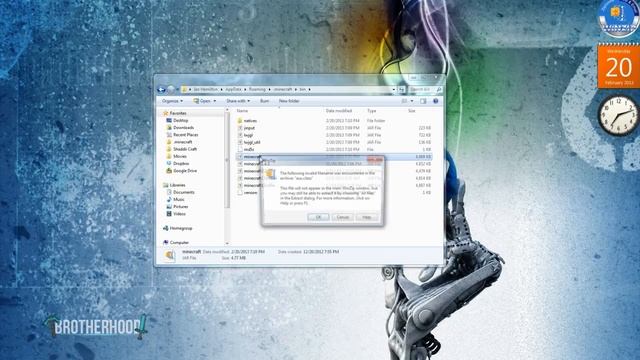Click the calendar gadget showing 20
Viewport: 640px width, 360px height.
pos(619,67)
